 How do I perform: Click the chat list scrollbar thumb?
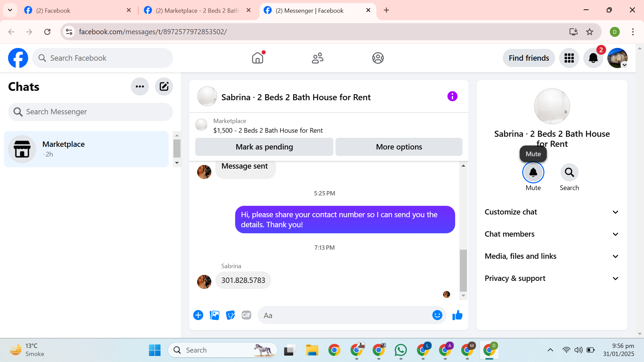pos(177,148)
